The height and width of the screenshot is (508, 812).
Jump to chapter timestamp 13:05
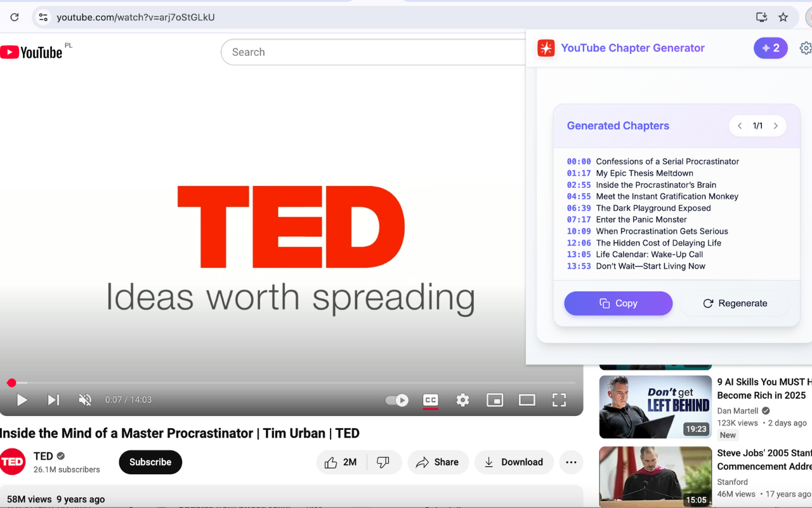click(x=579, y=255)
